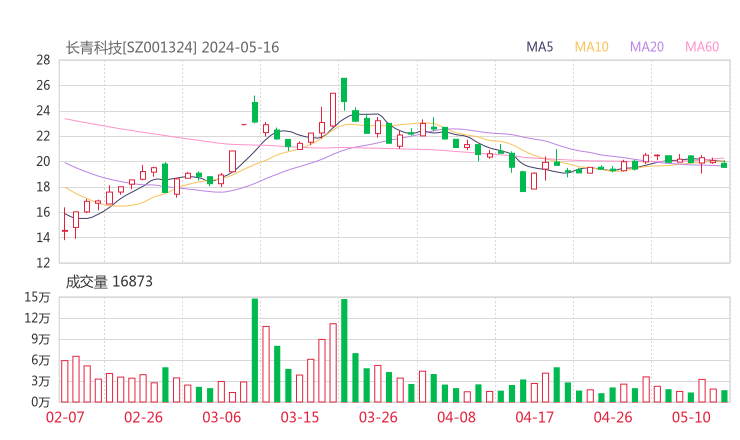Click the 14 price axis label
This screenshot has height=440, width=740.
[x=43, y=237]
